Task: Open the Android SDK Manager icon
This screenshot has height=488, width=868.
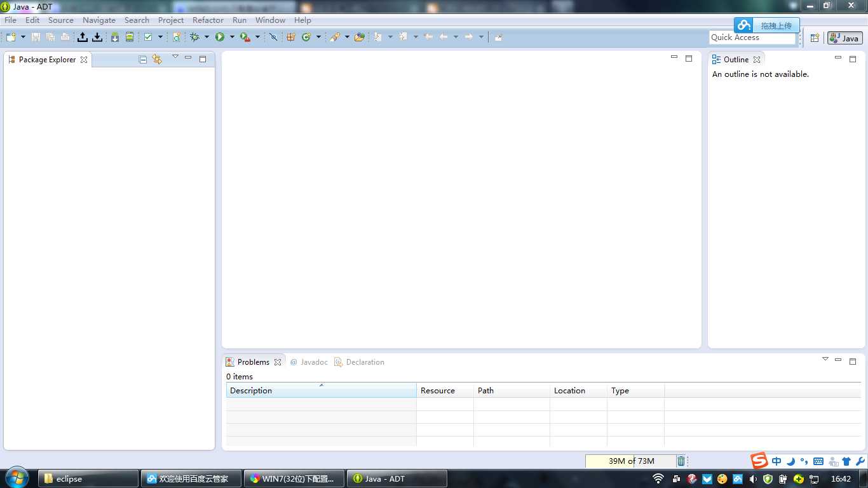Action: click(115, 37)
